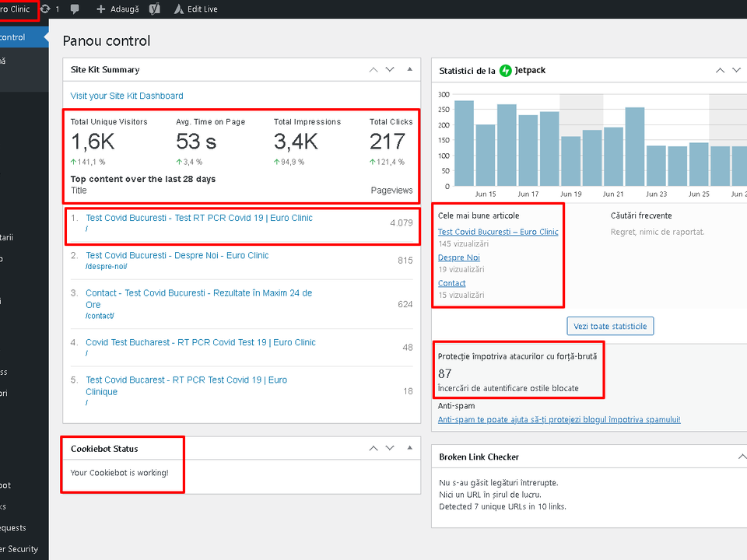Click the Total Unique Visitors 1,6K value
Image resolution: width=747 pixels, height=560 pixels.
coord(93,142)
